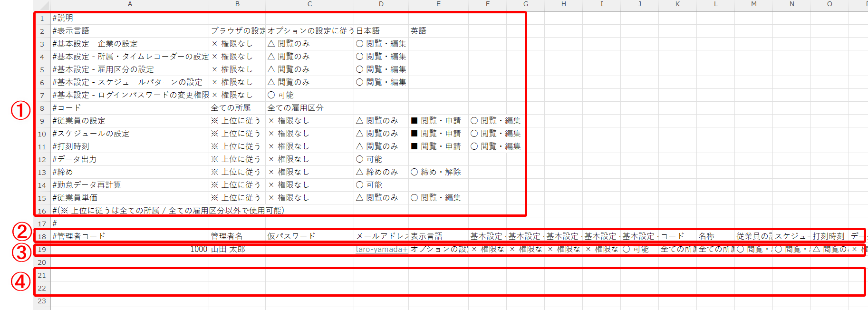Select the cell '#基本設定 - 企業の設定'

pos(130,44)
